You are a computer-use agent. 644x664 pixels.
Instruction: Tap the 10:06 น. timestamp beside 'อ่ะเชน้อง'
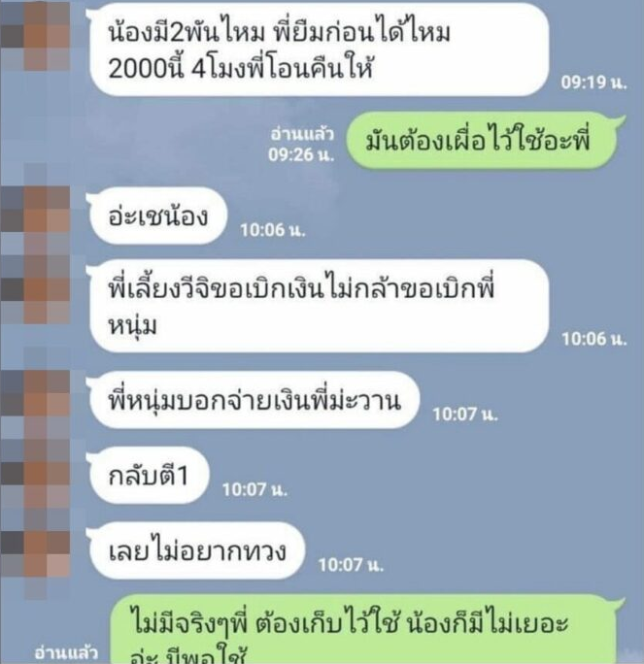tap(273, 230)
